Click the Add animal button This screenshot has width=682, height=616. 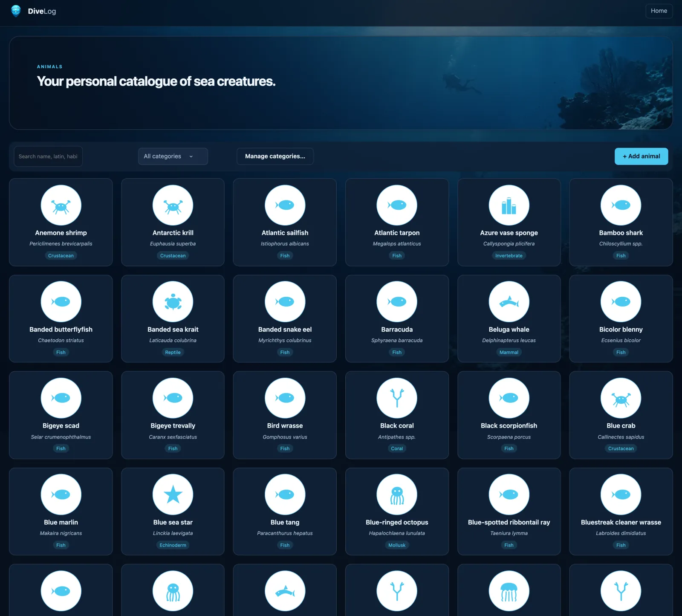pos(641,156)
